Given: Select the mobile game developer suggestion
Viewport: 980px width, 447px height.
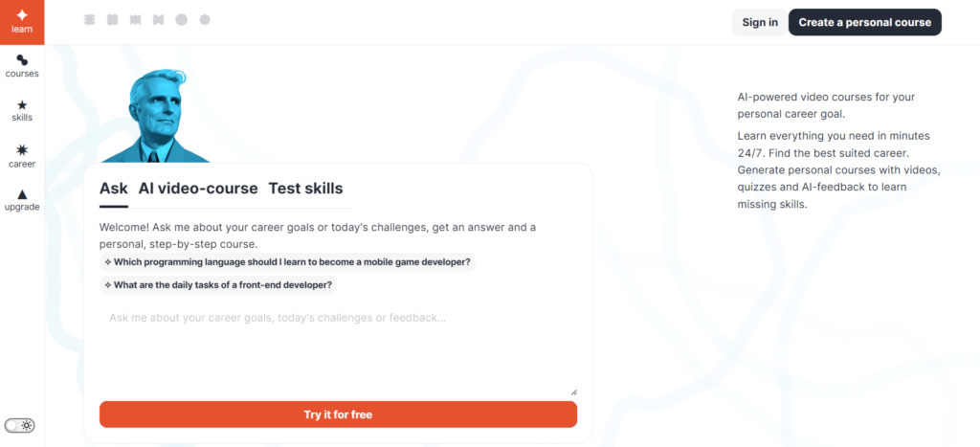Looking at the screenshot, I should (x=287, y=262).
